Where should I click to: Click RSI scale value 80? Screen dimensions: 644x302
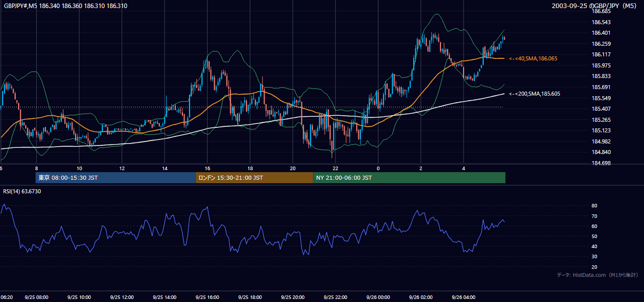point(595,206)
